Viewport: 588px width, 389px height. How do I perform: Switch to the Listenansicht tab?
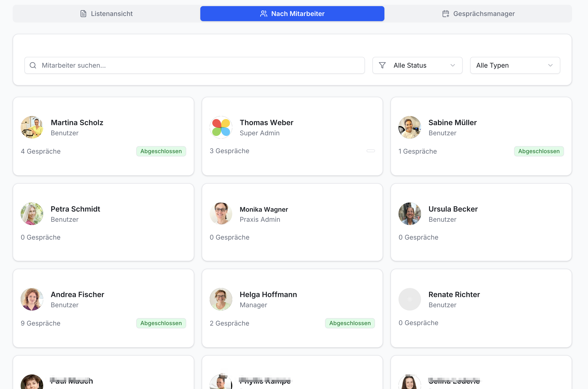click(107, 14)
